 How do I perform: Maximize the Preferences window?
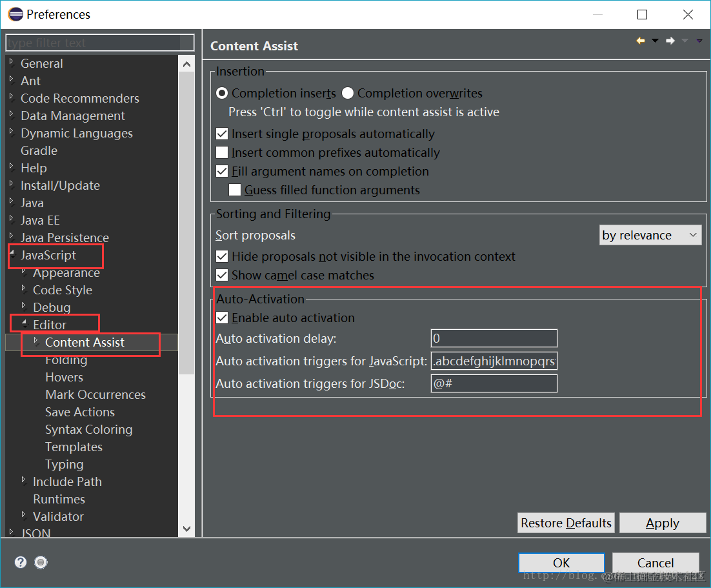point(642,14)
